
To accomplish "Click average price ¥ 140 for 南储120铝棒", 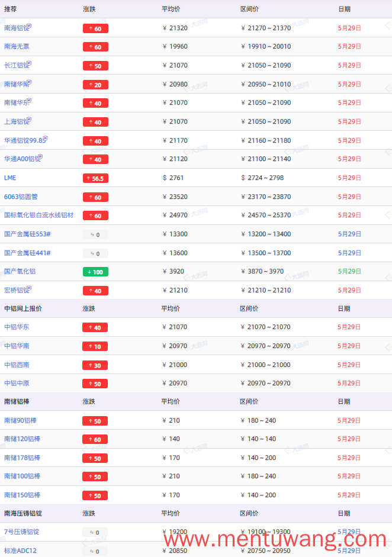I will [171, 439].
